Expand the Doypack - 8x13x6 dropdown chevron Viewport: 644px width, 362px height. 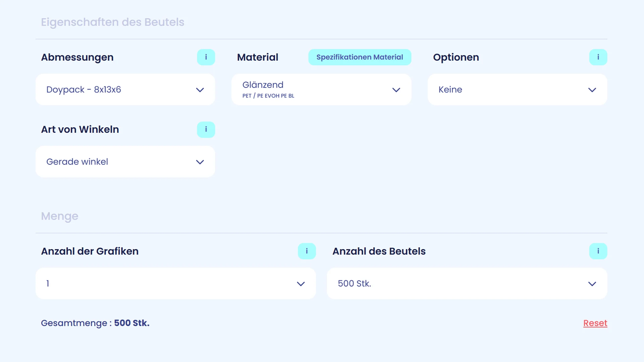click(200, 90)
